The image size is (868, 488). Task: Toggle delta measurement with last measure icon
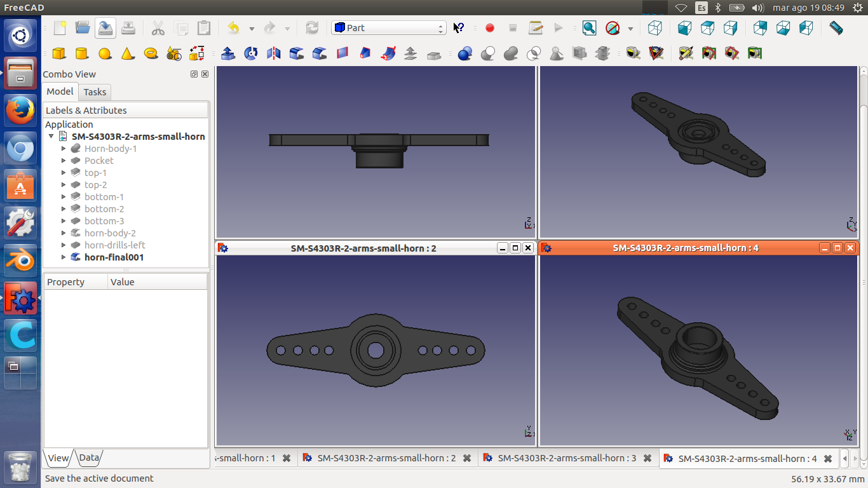point(754,53)
